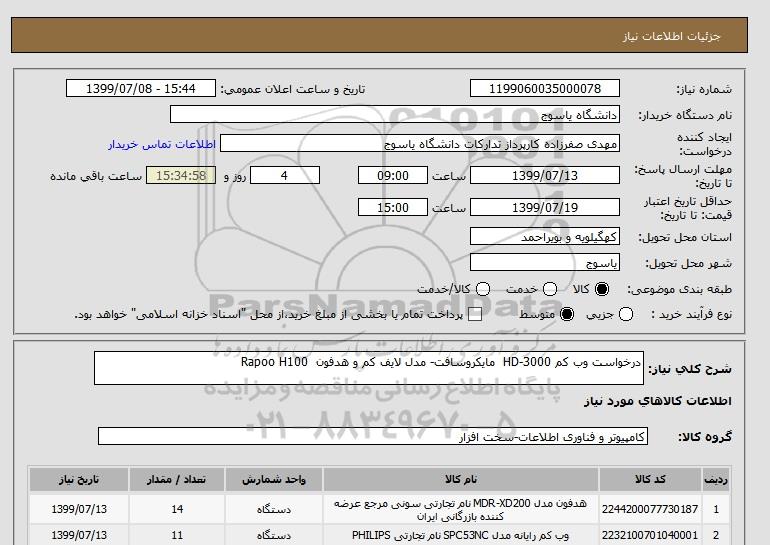Click the تعداد / مقدار column header
The image size is (770, 545).
pyautogui.click(x=177, y=480)
